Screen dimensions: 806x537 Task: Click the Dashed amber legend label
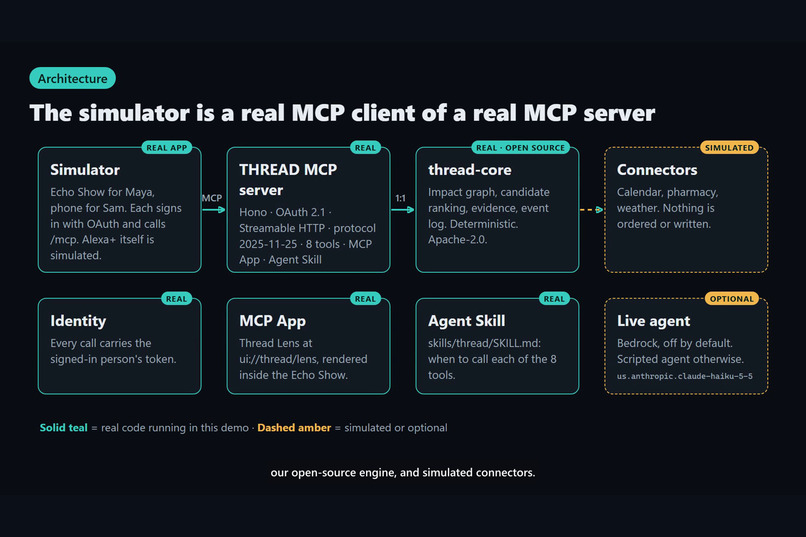(294, 428)
